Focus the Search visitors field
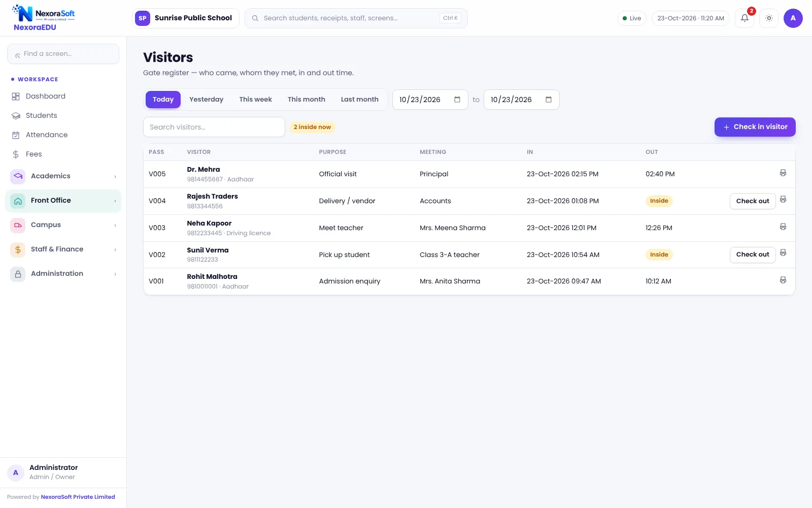 pos(214,127)
